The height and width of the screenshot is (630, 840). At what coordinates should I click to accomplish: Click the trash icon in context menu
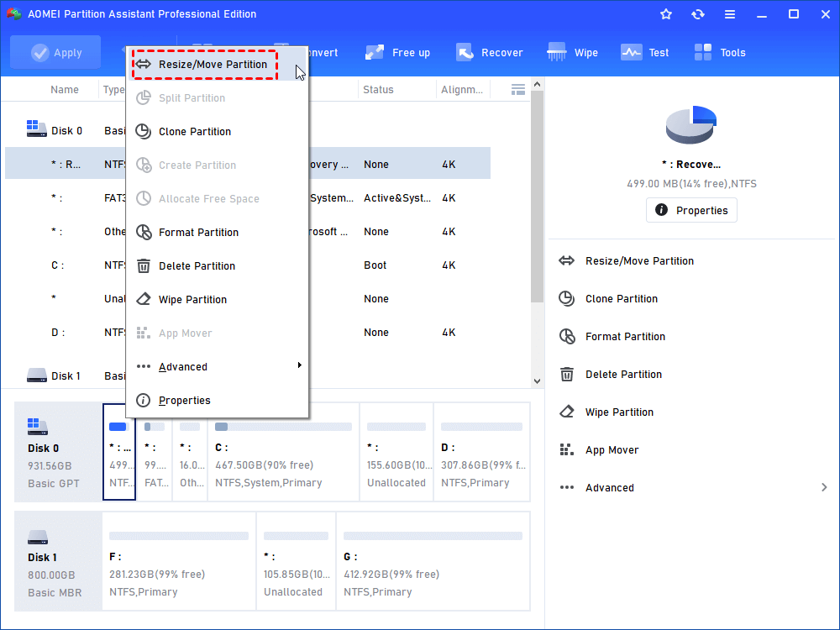pyautogui.click(x=143, y=265)
